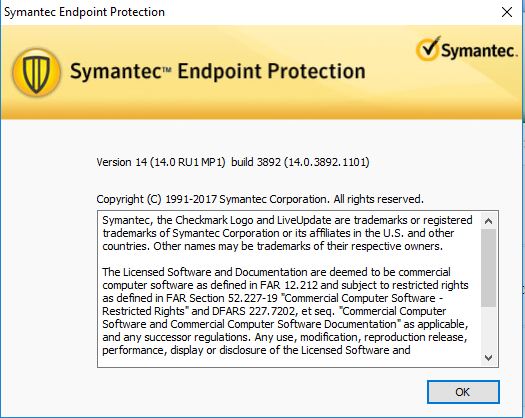This screenshot has width=525, height=418.
Task: Click the 'All rights reserved.' text
Action: pyautogui.click(x=378, y=199)
